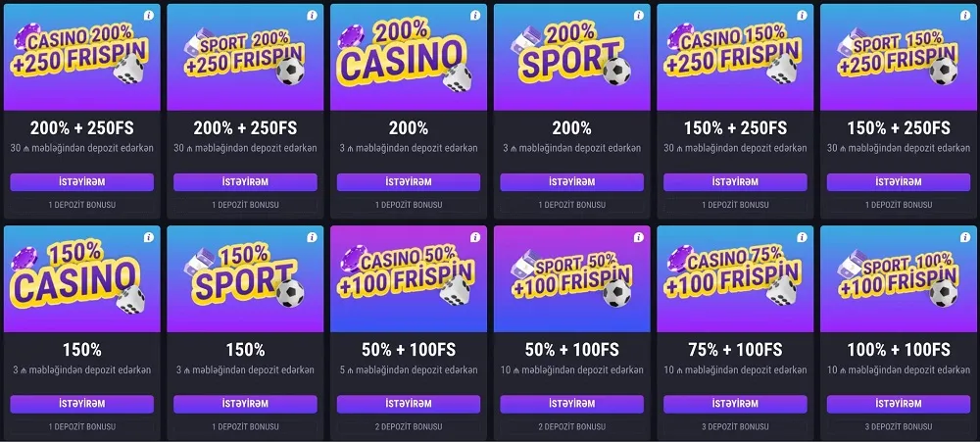Show info for Casino 50% +100 Frispin card
The image size is (980, 442).
[475, 237]
